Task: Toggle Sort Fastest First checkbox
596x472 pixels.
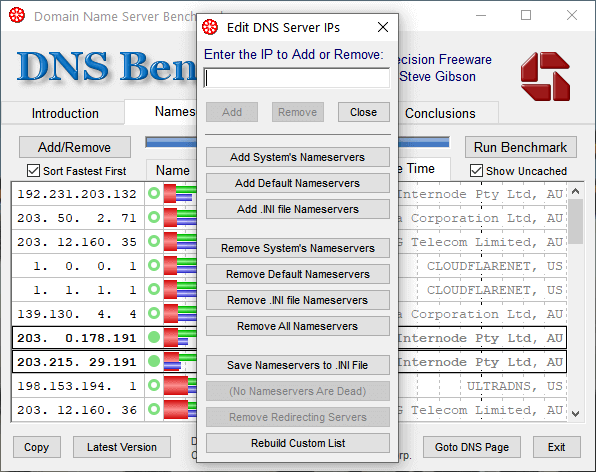Action: click(33, 171)
